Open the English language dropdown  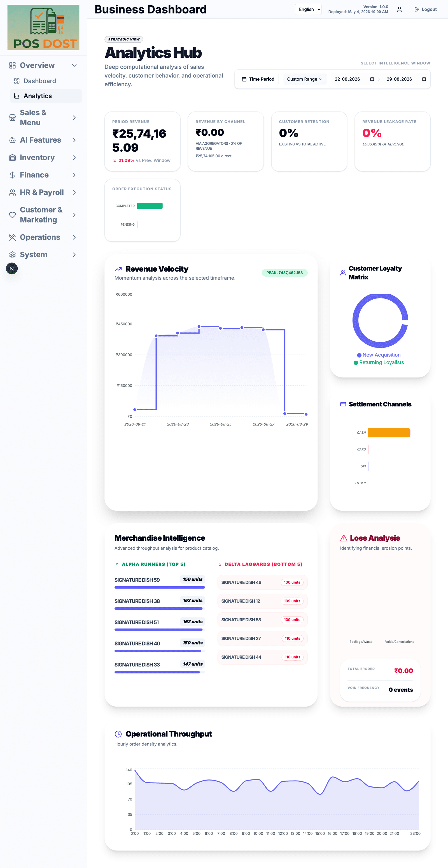tap(308, 10)
